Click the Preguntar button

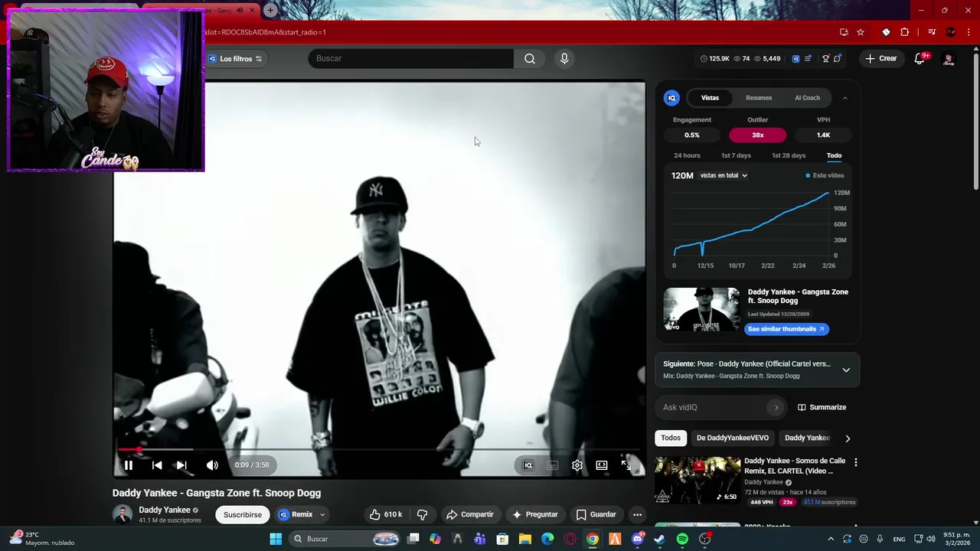535,515
